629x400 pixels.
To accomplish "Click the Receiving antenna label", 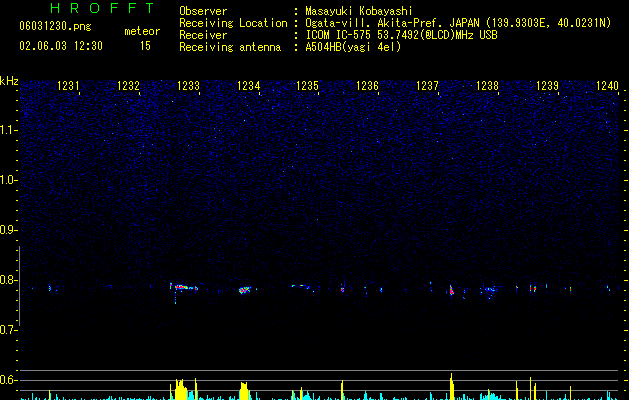I will (x=230, y=47).
